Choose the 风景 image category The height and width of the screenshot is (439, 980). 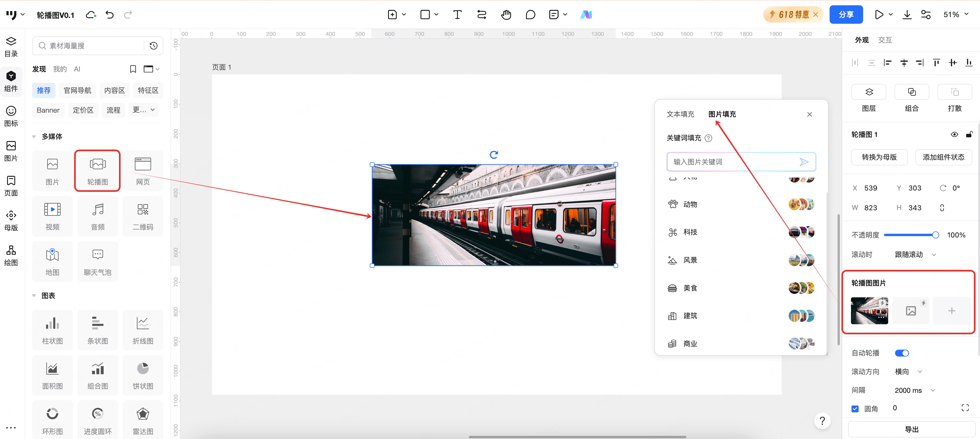741,260
